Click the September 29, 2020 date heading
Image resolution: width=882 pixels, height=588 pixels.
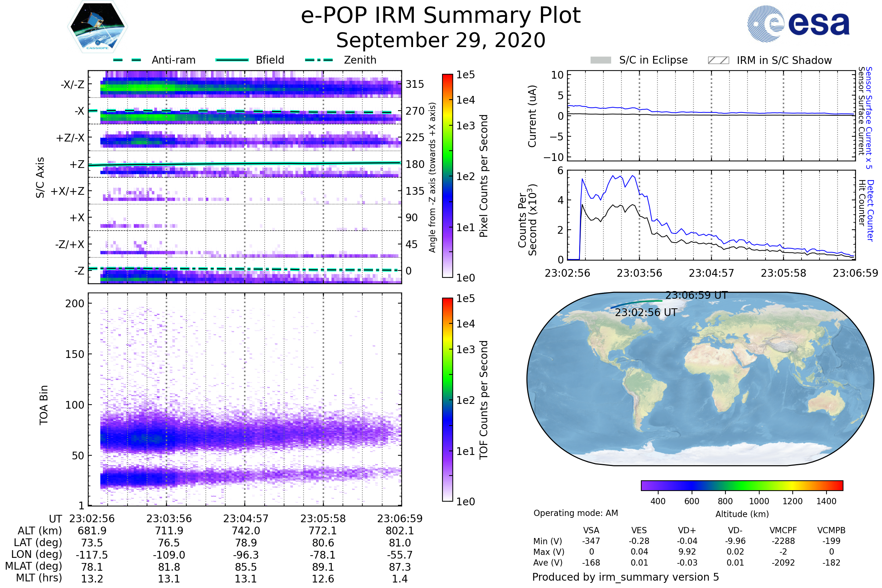click(x=441, y=40)
